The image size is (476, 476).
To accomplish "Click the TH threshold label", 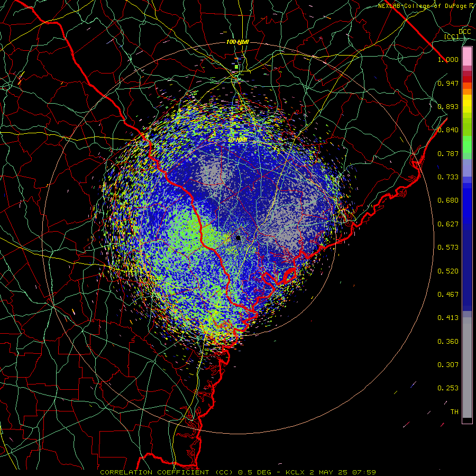I will pyautogui.click(x=454, y=412).
